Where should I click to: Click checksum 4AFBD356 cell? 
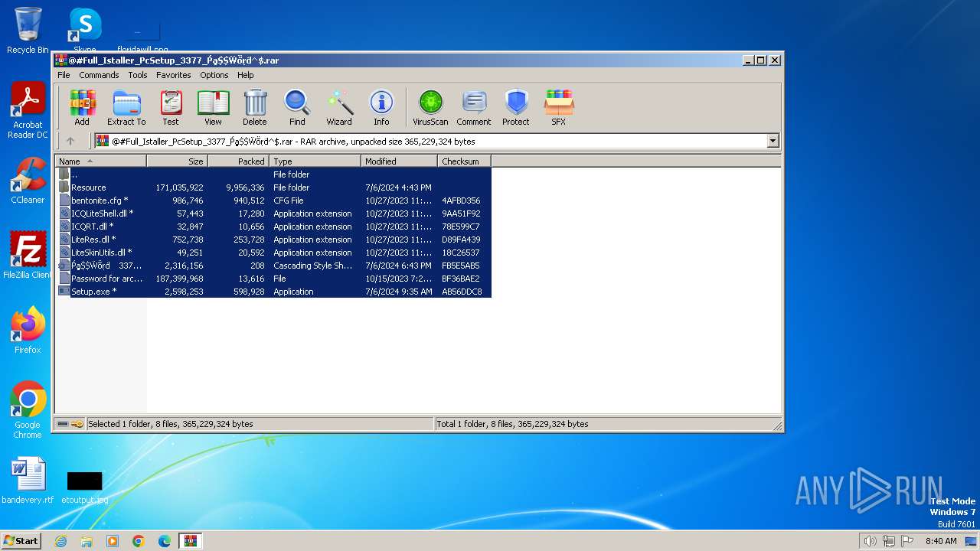tap(461, 201)
